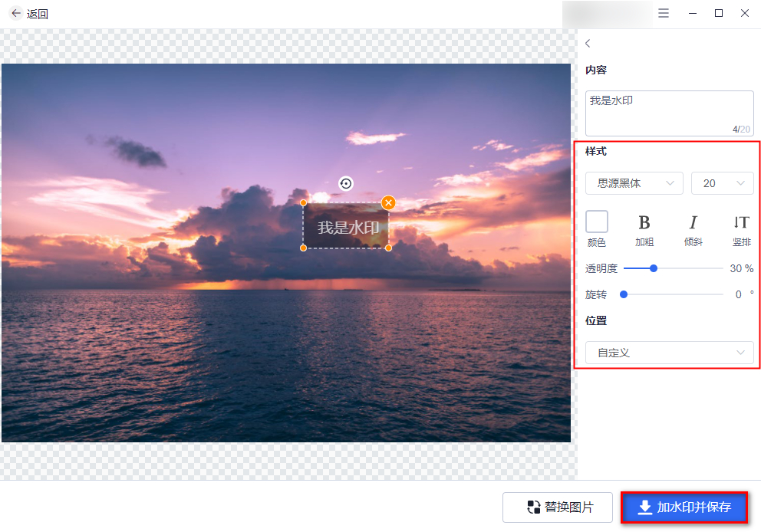Click the 位置 section heading
This screenshot has height=532, width=761.
596,320
